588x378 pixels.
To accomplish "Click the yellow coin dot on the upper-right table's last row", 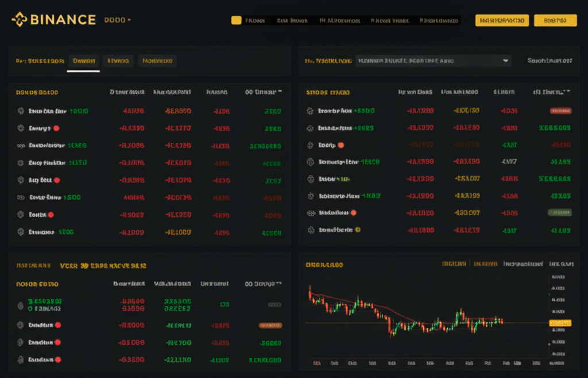I will [358, 230].
